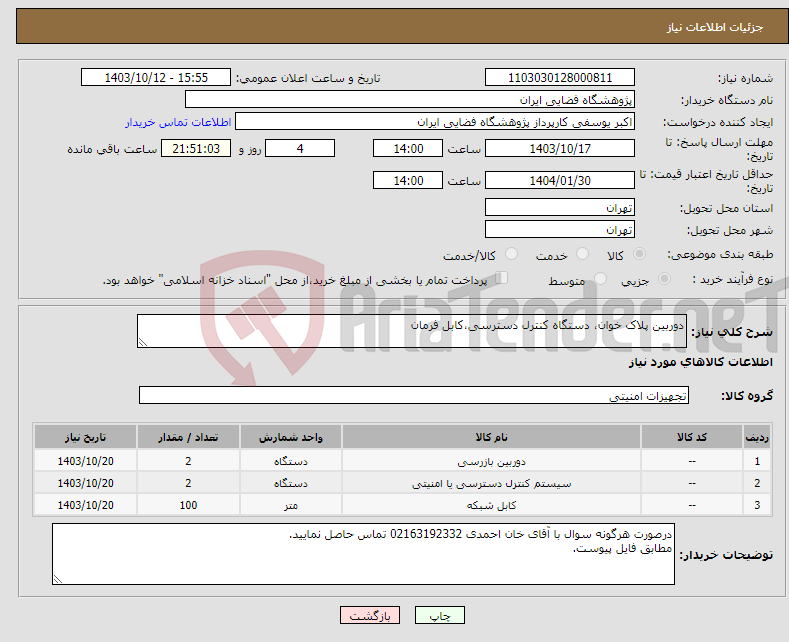
Task: Click the validity time field next to 1404/01/30
Action: tap(408, 180)
